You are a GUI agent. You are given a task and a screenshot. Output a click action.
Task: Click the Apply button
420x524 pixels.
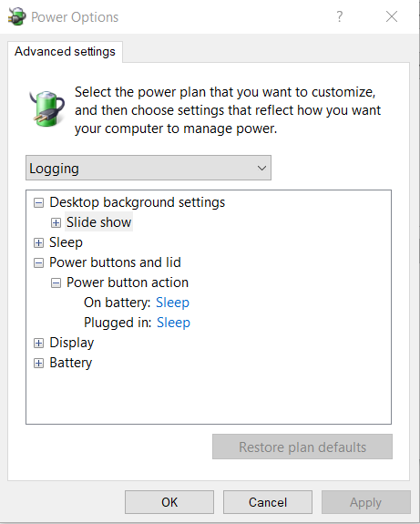(x=366, y=502)
